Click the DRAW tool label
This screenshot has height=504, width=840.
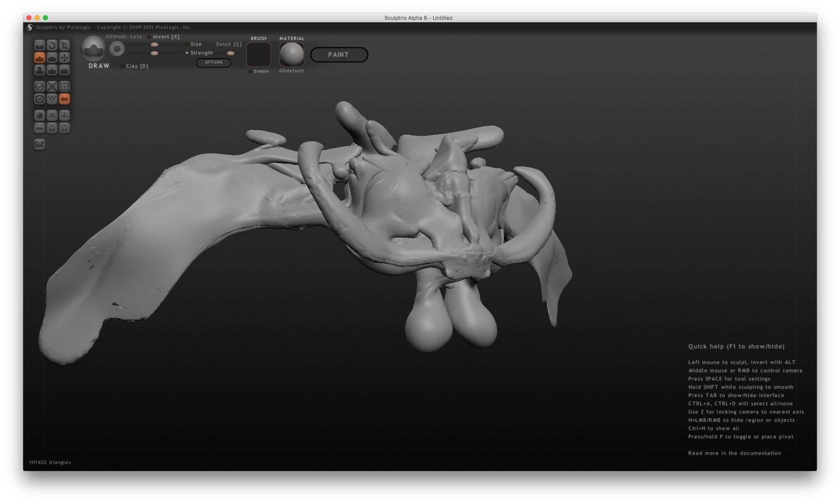pos(99,66)
